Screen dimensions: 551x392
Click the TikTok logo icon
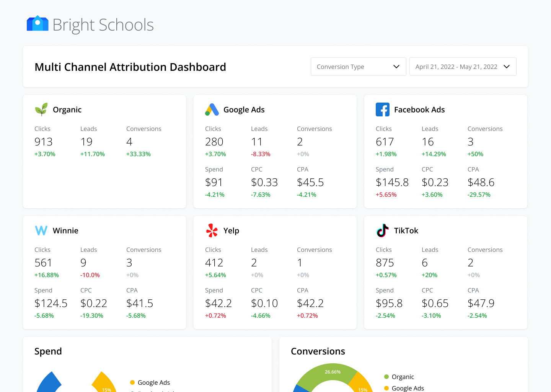(383, 230)
